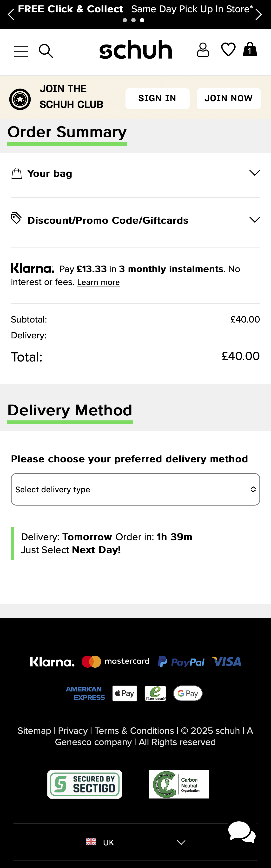Open Terms & Conditions footer link
Screen dimensions: 271x868
134,730
